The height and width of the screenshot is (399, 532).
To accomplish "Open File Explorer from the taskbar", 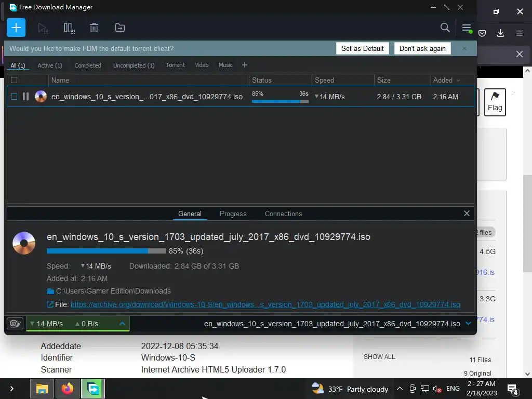I will pyautogui.click(x=42, y=389).
